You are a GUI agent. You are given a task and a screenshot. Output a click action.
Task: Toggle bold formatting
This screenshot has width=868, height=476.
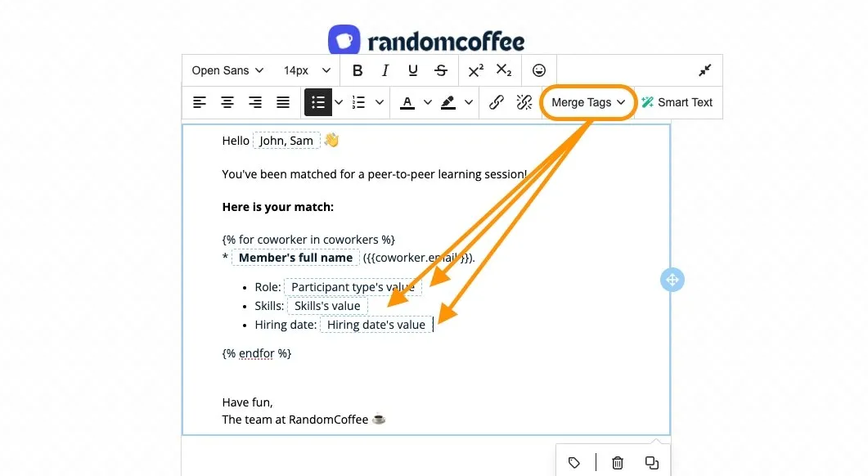tap(358, 70)
